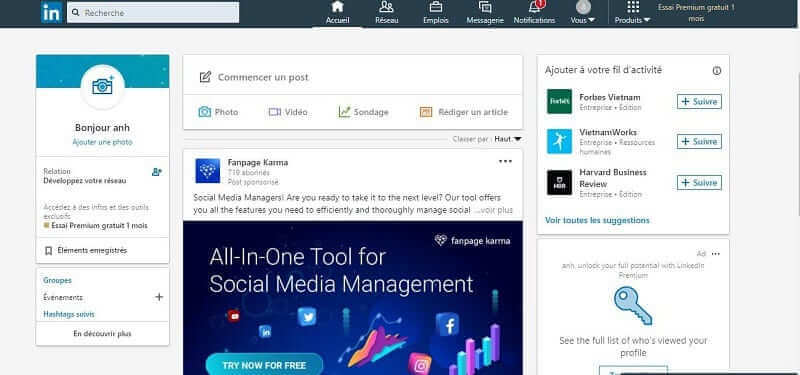The image size is (800, 375).
Task: Follow VietnamWorks with Suivre
Action: coord(699,141)
